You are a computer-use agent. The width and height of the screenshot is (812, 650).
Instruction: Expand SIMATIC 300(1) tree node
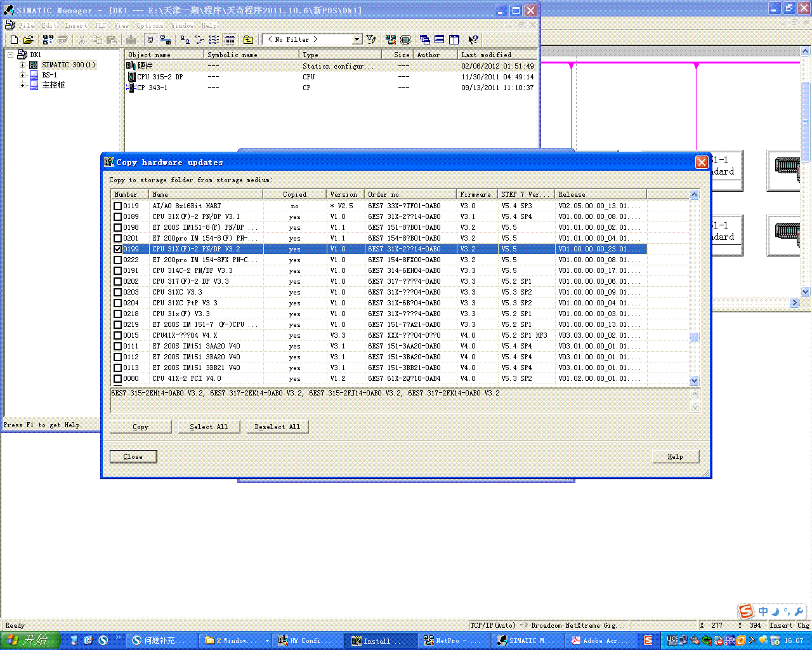click(x=22, y=65)
